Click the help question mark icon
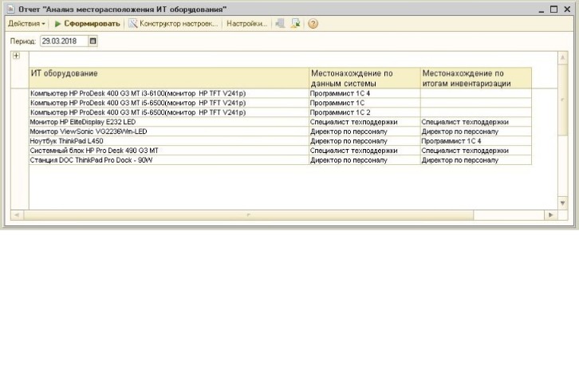The image size is (579, 392). click(x=313, y=24)
